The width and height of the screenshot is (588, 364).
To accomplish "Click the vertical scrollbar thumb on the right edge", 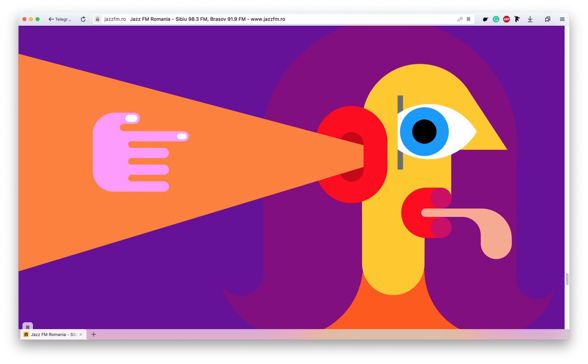I will click(567, 279).
